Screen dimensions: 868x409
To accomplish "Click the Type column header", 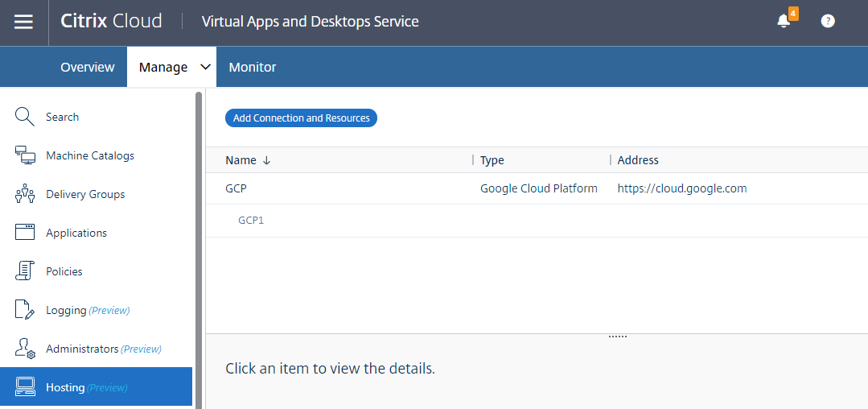I will [492, 160].
